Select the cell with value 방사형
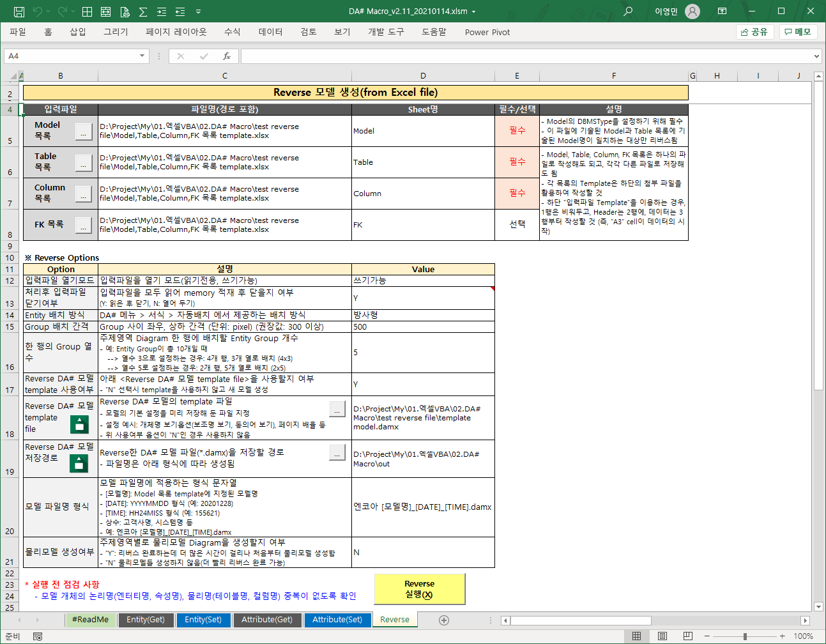 [x=423, y=315]
